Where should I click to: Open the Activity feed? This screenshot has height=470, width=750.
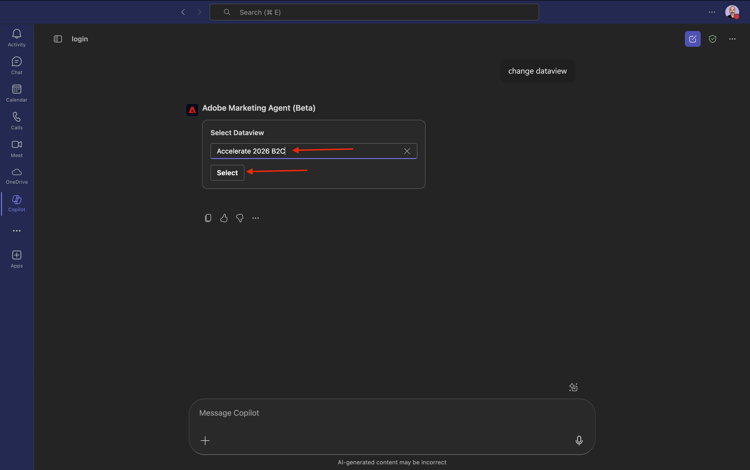click(x=17, y=37)
